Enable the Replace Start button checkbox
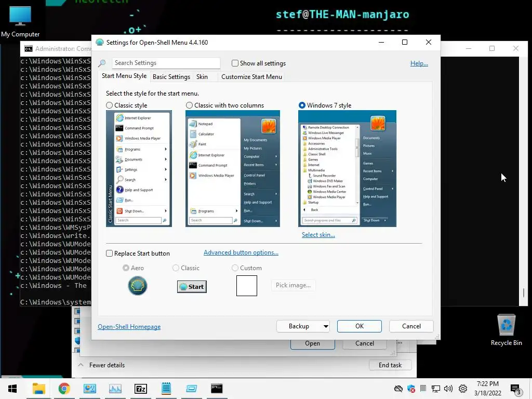 (109, 254)
